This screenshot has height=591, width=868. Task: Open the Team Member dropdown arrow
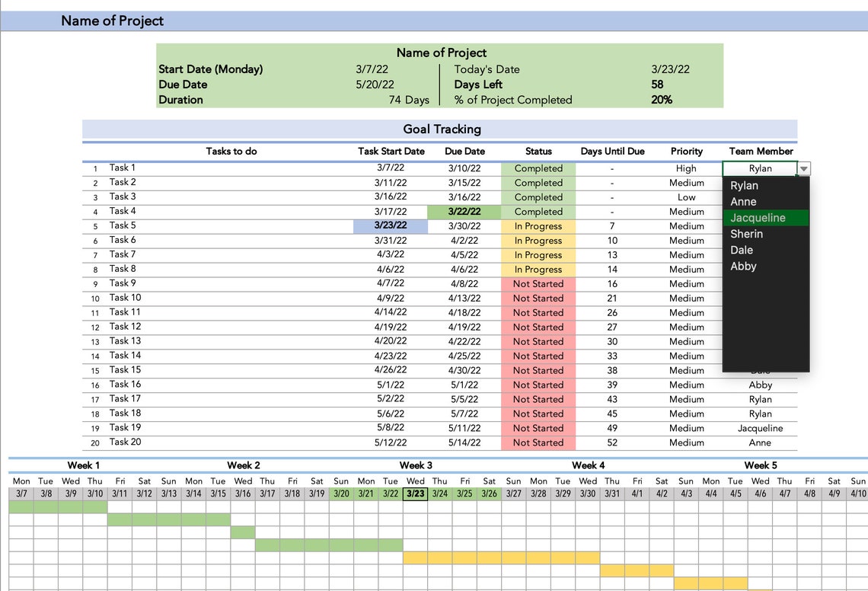point(805,168)
